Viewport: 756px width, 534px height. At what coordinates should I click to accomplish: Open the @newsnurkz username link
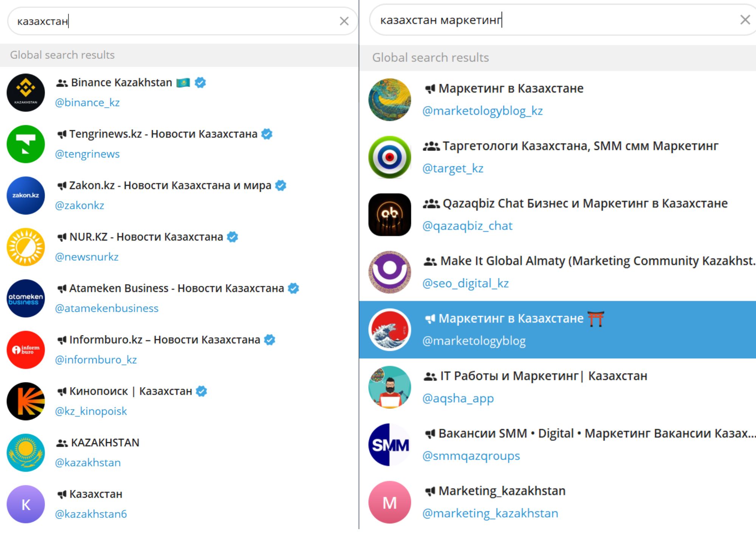click(87, 257)
